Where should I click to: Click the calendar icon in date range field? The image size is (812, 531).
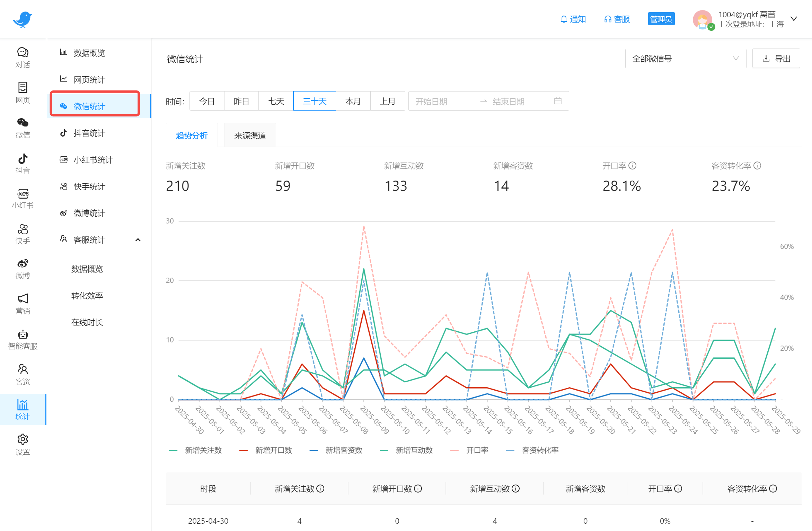click(x=558, y=101)
